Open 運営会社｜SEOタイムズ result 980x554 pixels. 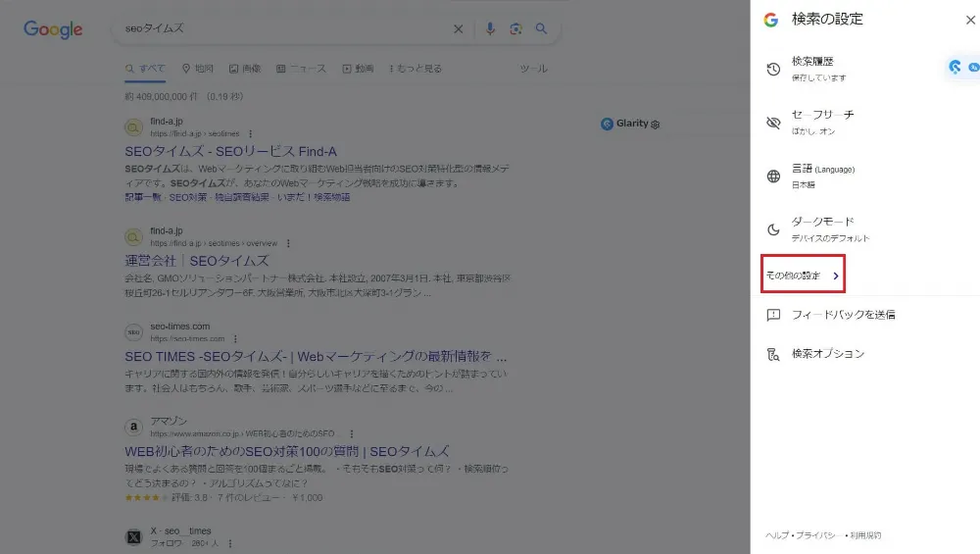click(196, 261)
